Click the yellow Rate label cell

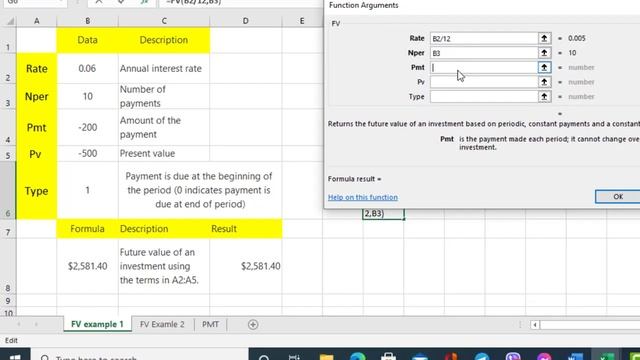pos(37,69)
